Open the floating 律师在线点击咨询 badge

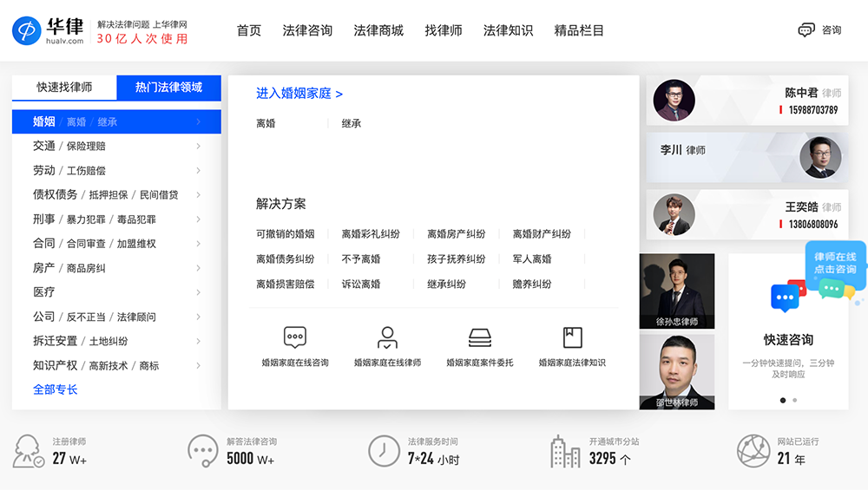[835, 265]
